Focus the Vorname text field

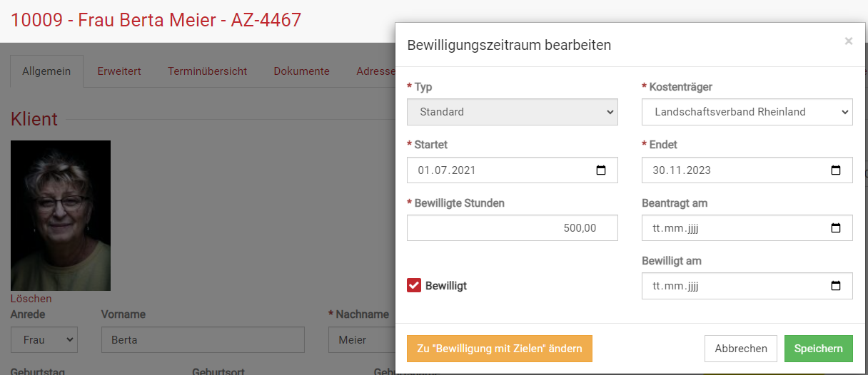(x=203, y=340)
